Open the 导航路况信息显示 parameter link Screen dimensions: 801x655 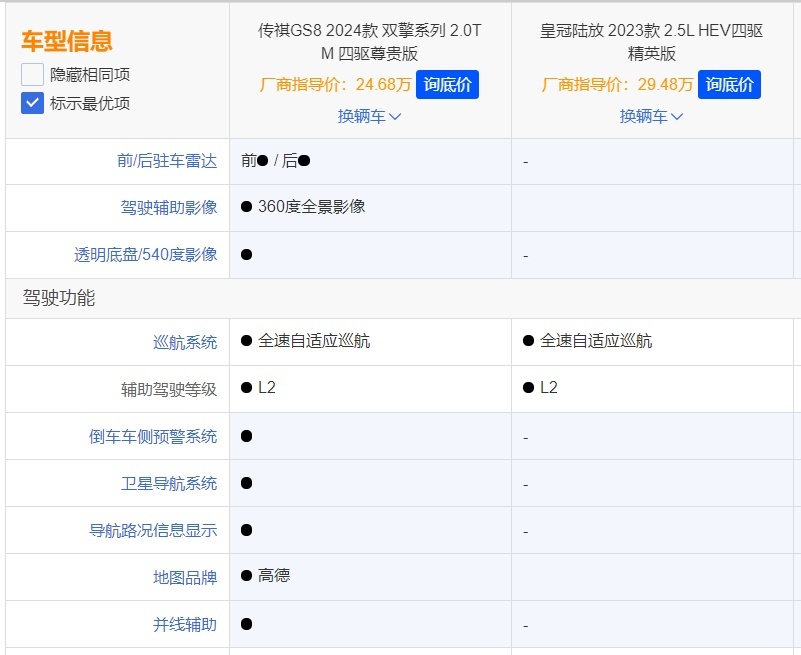click(153, 530)
